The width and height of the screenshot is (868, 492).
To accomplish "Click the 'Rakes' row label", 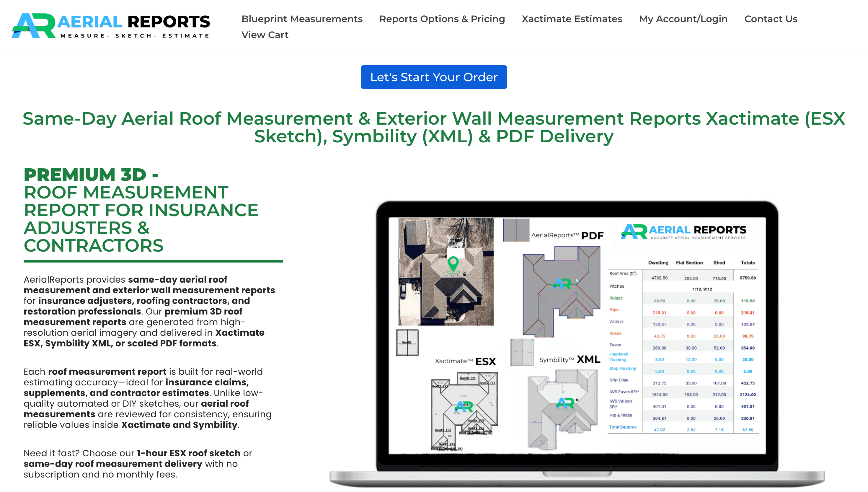I will pyautogui.click(x=615, y=333).
